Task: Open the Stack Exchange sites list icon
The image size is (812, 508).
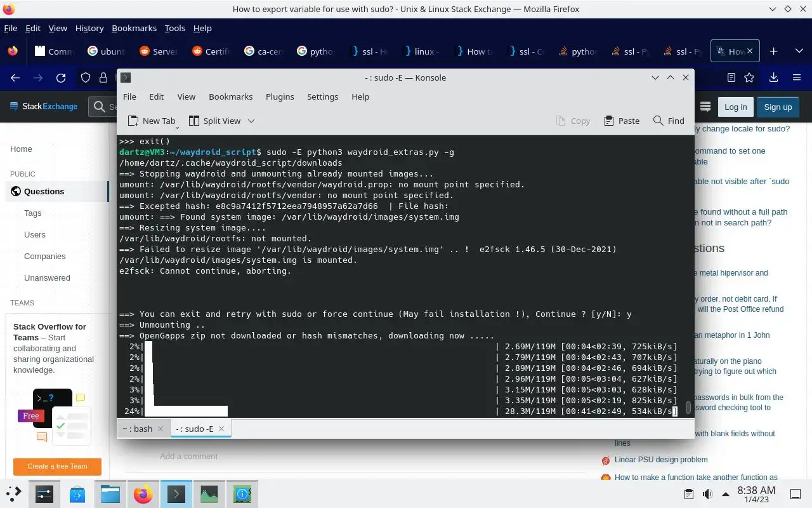Action: click(x=705, y=107)
